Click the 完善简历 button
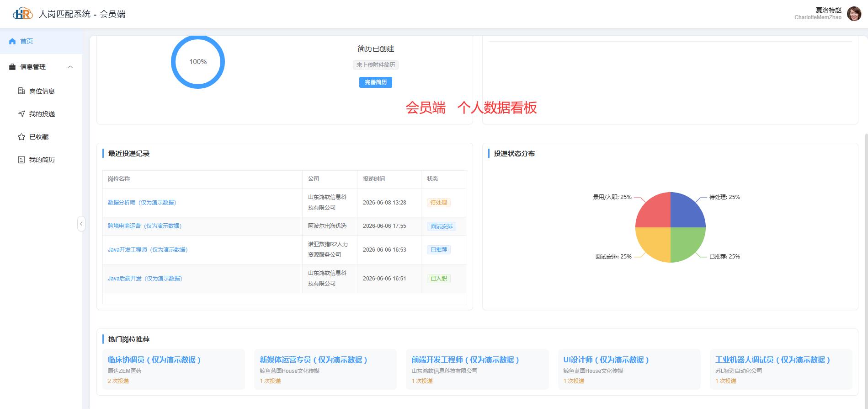 pos(376,82)
